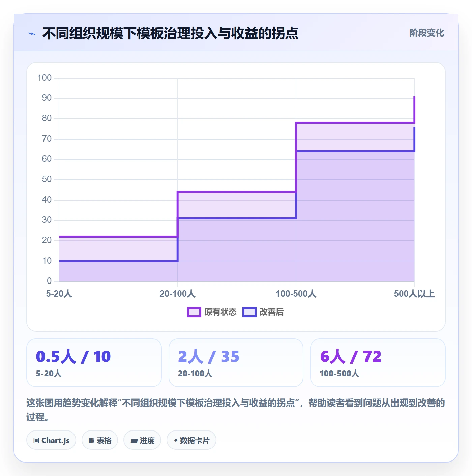Screen dimensions: 472x476
Task: Click the 100-500人 caption in third card
Action: point(340,374)
